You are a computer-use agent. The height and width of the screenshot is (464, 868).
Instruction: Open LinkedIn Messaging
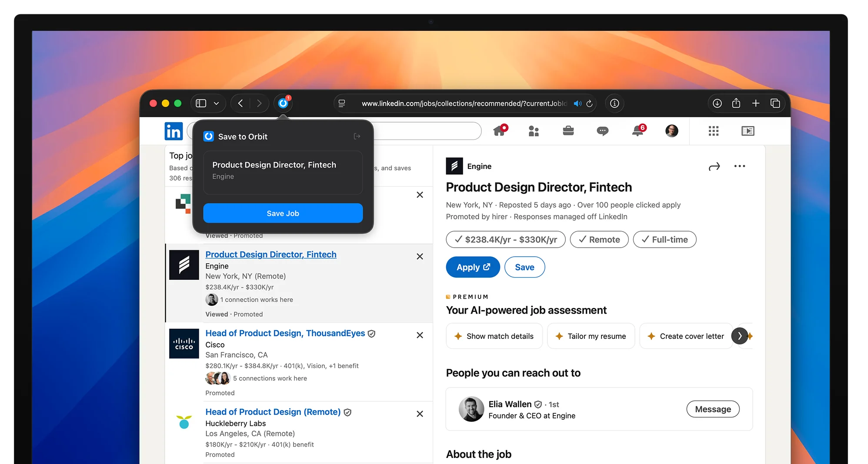pos(602,131)
